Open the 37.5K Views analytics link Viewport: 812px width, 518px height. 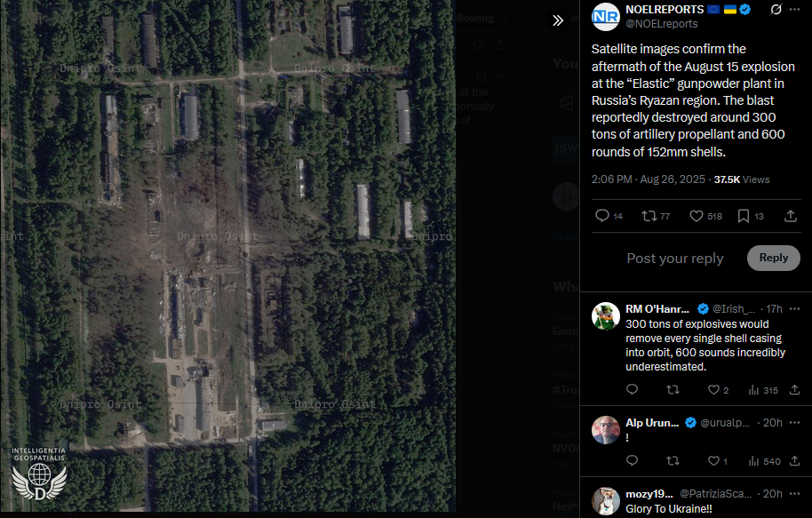(x=742, y=179)
